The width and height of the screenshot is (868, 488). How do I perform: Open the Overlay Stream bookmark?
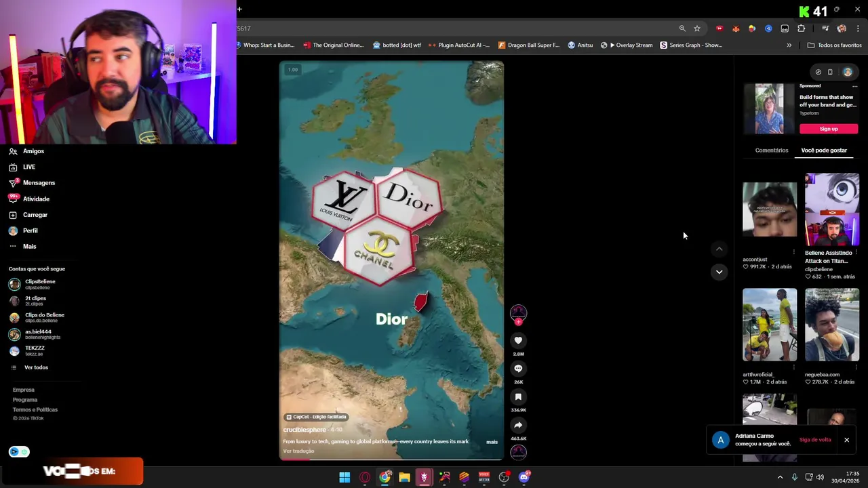click(x=627, y=45)
